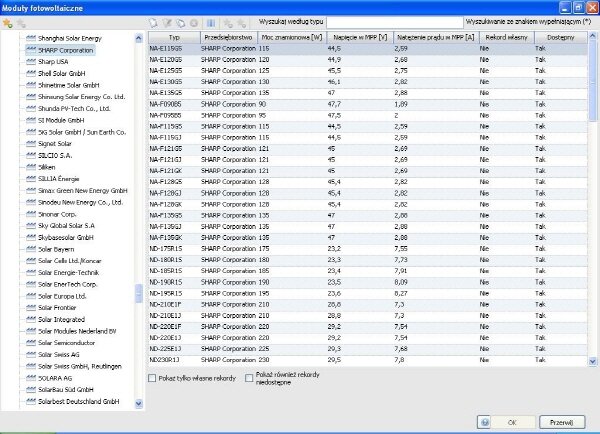Toggle 'Pokaż również rekordy niedostępne' checkbox
Screen dimensions: 600x434
(x=249, y=378)
